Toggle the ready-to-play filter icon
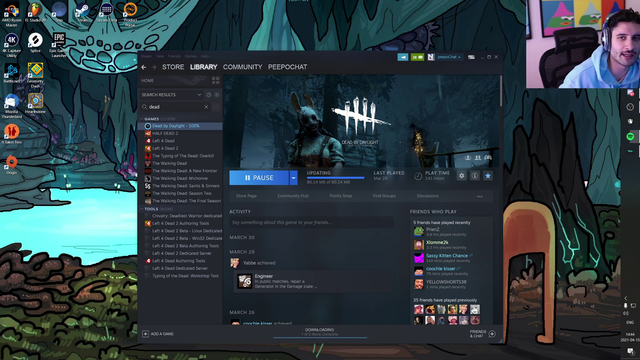This screenshot has width=640, height=360. pos(217,95)
